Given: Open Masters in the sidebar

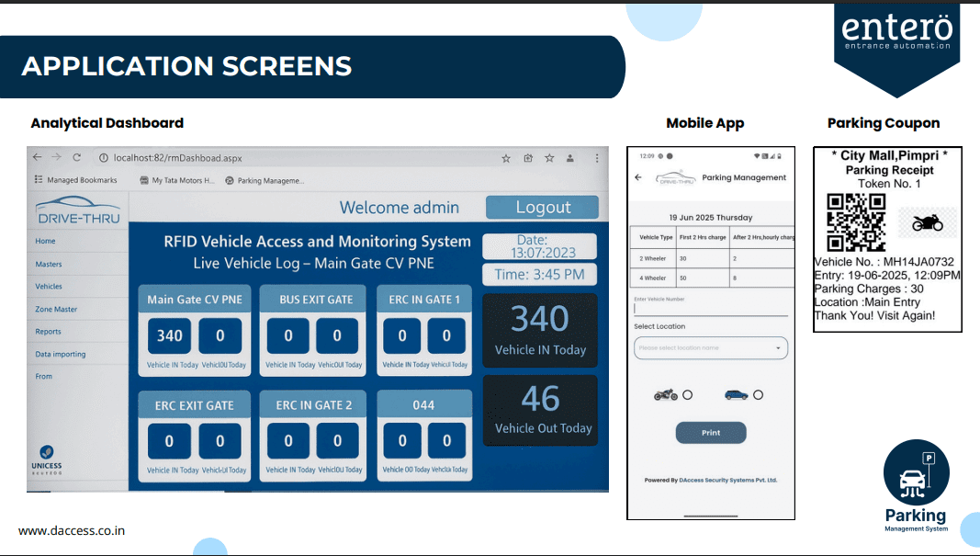Looking at the screenshot, I should [49, 265].
